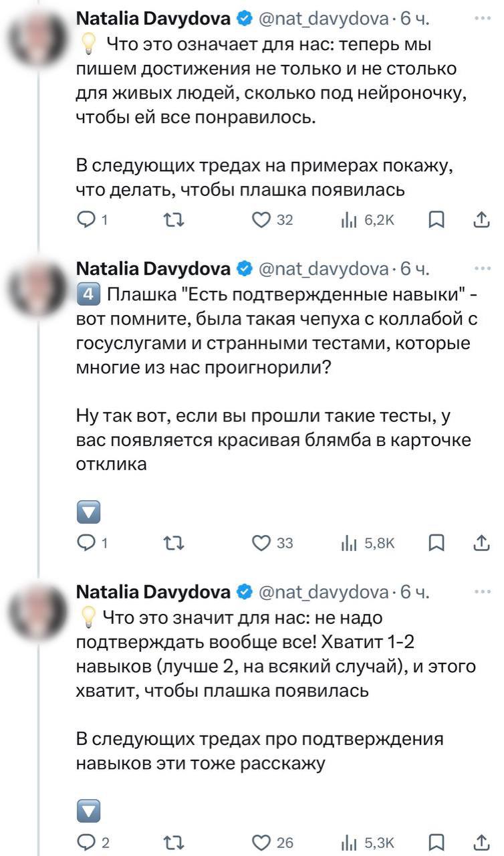Viewport: 504px width, 856px height.
Task: Like the tweet with 33 likes
Action: click(x=261, y=544)
